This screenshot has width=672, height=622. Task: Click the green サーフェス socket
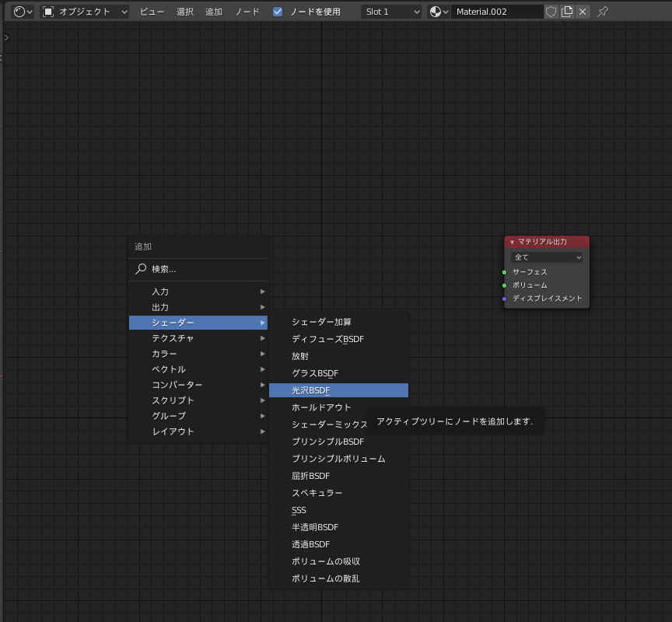504,272
